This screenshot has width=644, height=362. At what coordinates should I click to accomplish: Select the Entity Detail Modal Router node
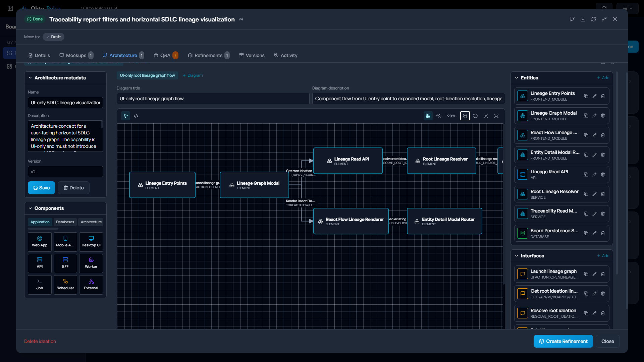(444, 221)
